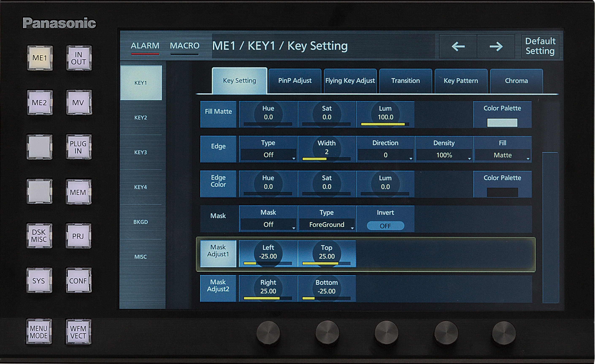Select KEY2 in the side menu
595x364 pixels.
[x=141, y=117]
